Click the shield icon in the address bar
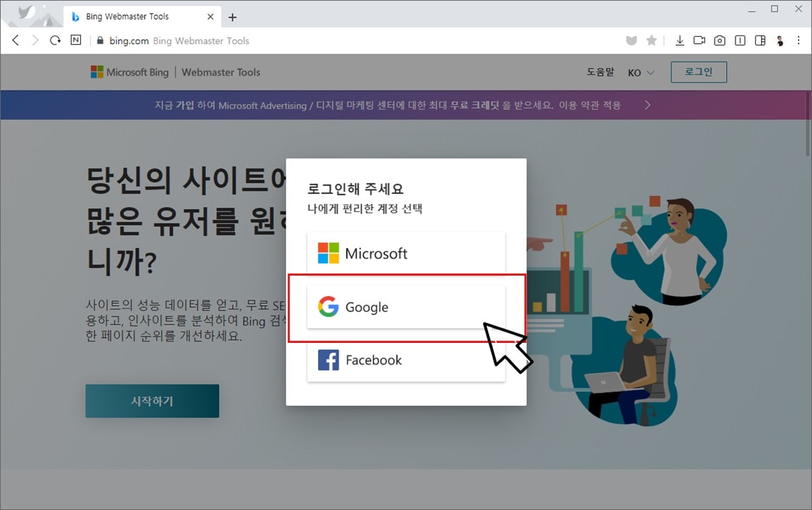The width and height of the screenshot is (812, 510). tap(631, 40)
